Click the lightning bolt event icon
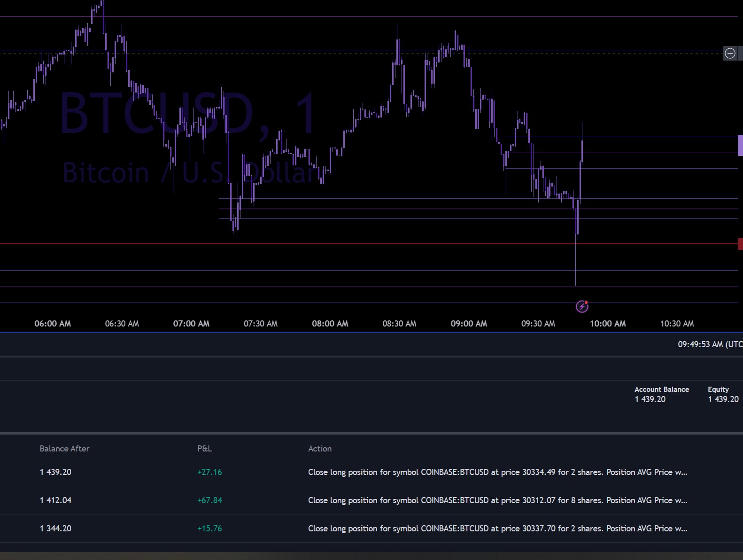743x560 pixels. pyautogui.click(x=582, y=307)
